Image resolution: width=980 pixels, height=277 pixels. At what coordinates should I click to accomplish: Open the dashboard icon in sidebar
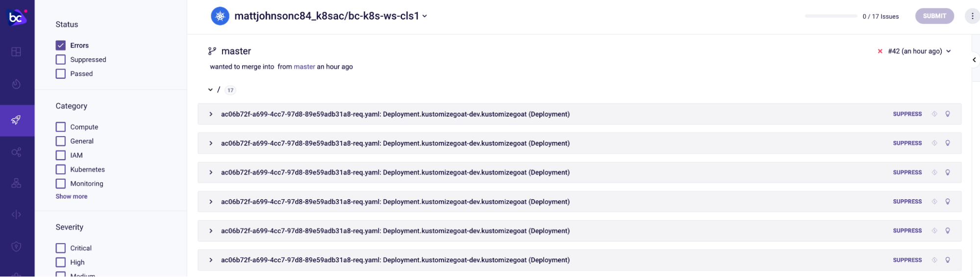tap(16, 52)
